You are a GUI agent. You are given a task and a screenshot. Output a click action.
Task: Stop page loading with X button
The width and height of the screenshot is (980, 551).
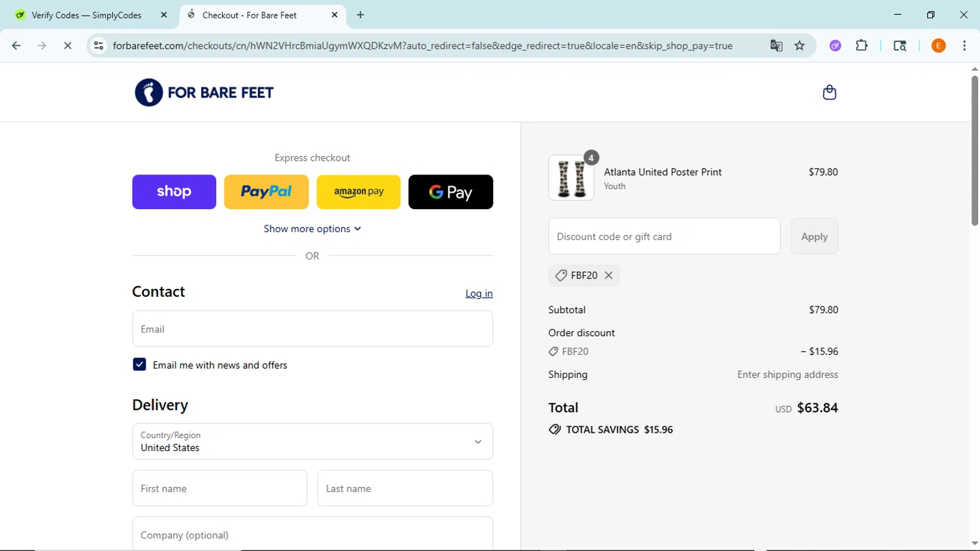click(67, 46)
